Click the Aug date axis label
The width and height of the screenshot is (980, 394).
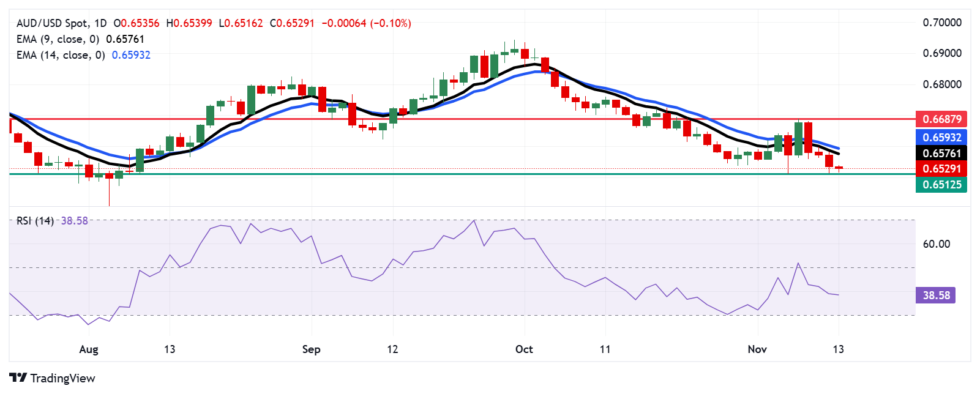coord(89,349)
